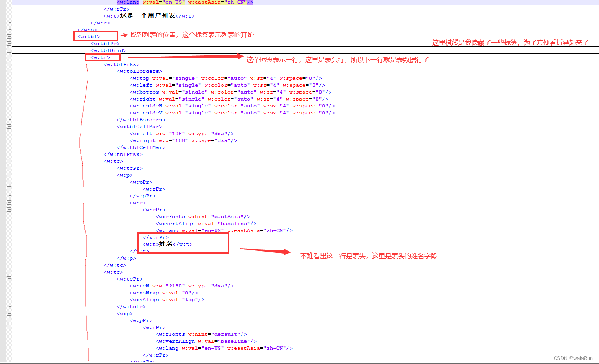Click the <w:rFonts w:hint="eastAsia"/> line
The image size is (599, 364).
203,217
